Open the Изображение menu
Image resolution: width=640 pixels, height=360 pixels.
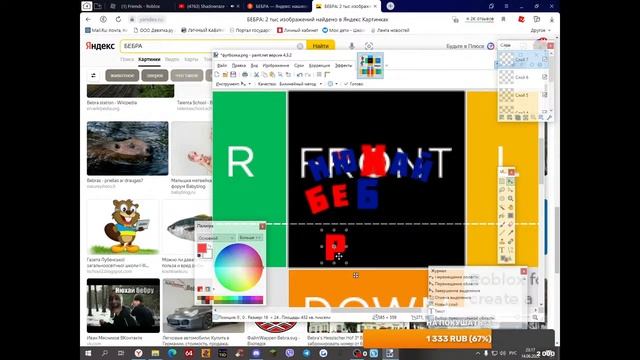tap(276, 65)
